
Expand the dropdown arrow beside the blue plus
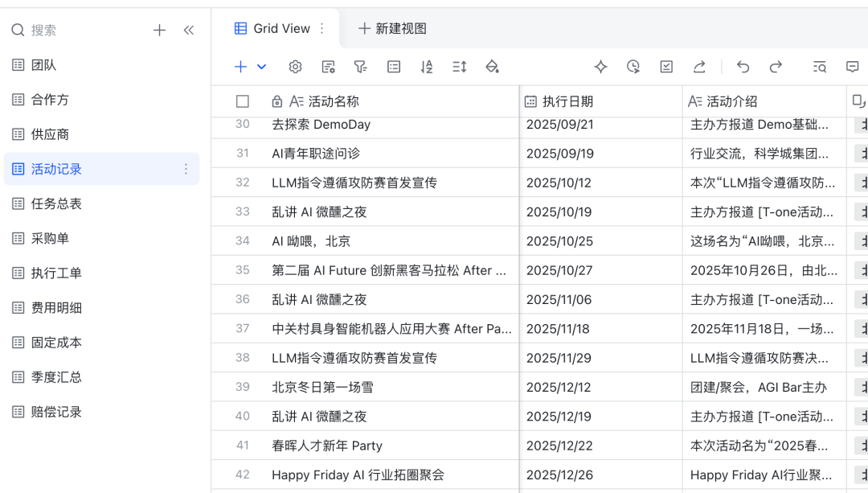point(262,67)
